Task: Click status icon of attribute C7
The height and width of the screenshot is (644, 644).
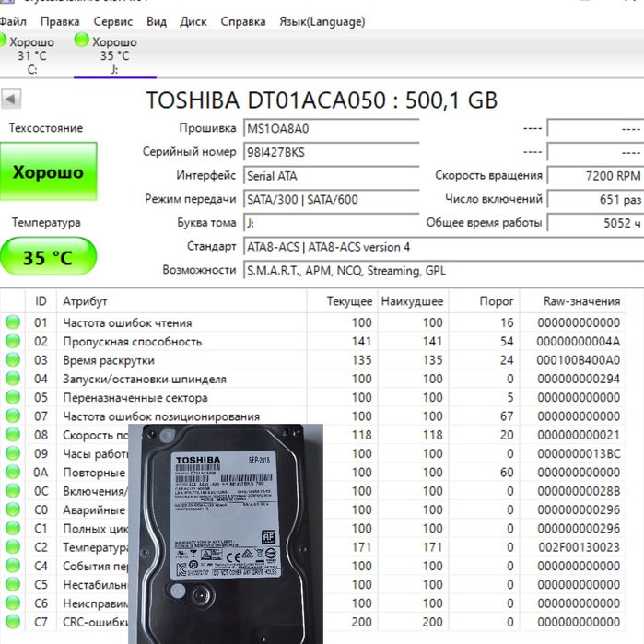Action: 13,621
